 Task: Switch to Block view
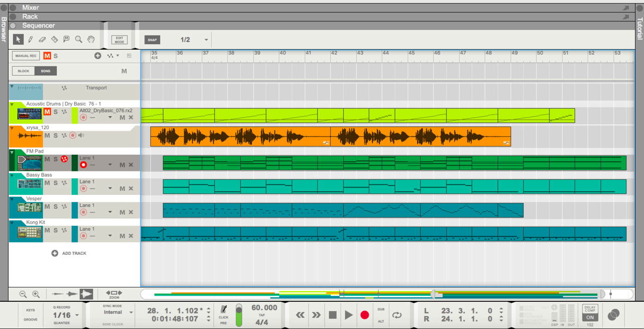tap(24, 71)
